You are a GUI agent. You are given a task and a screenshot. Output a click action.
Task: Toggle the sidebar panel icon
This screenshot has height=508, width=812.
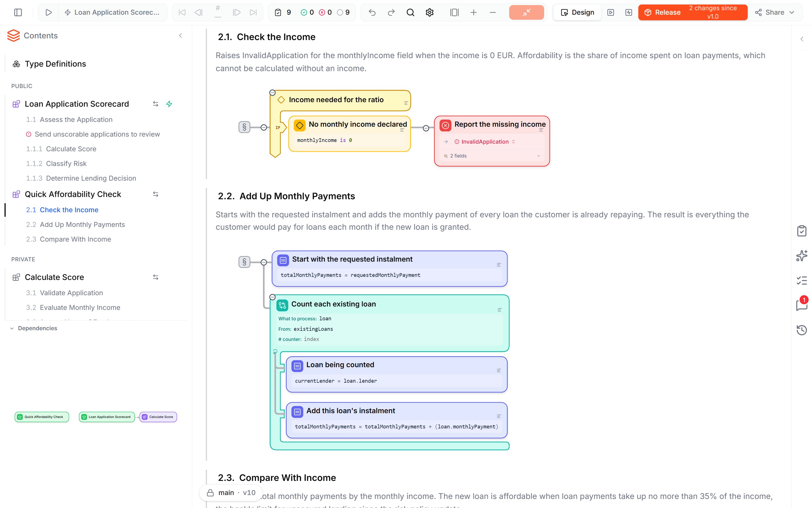point(18,12)
